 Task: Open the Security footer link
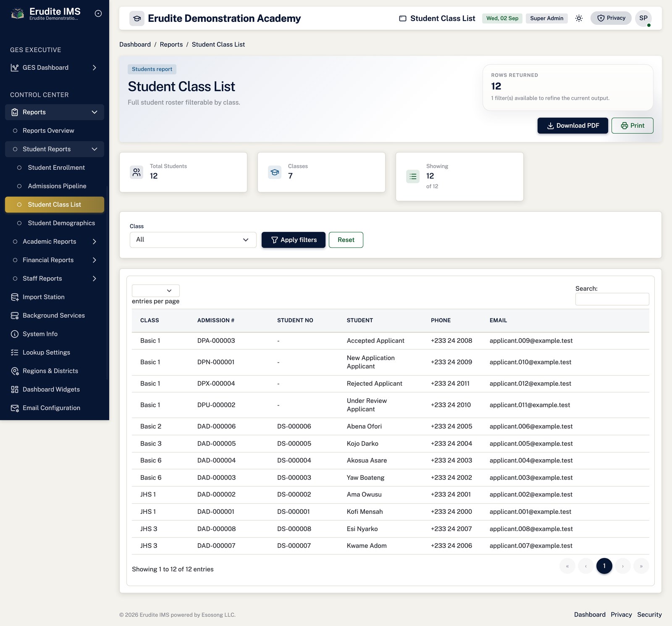[x=649, y=615]
